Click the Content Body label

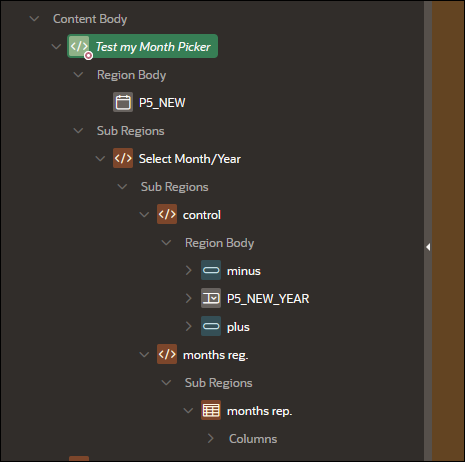tap(90, 19)
